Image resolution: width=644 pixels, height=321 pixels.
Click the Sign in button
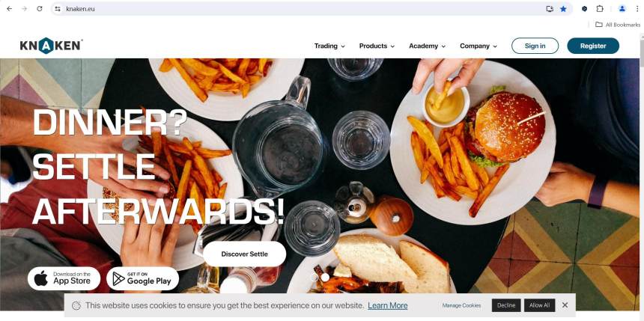(535, 46)
